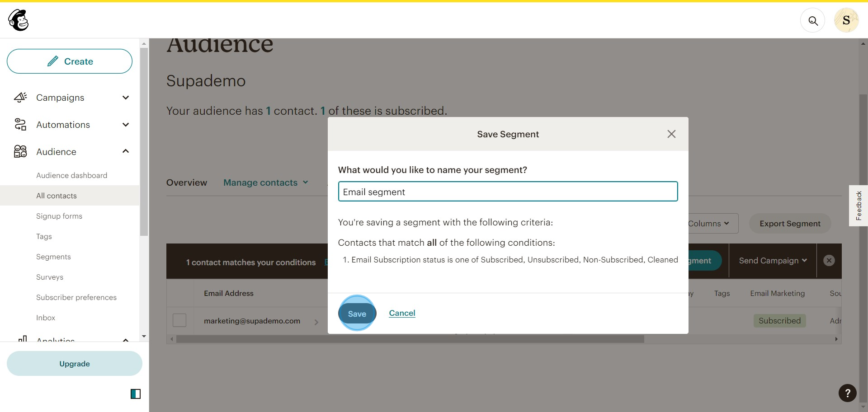The image size is (868, 412).
Task: Click the Tags column header
Action: click(722, 293)
